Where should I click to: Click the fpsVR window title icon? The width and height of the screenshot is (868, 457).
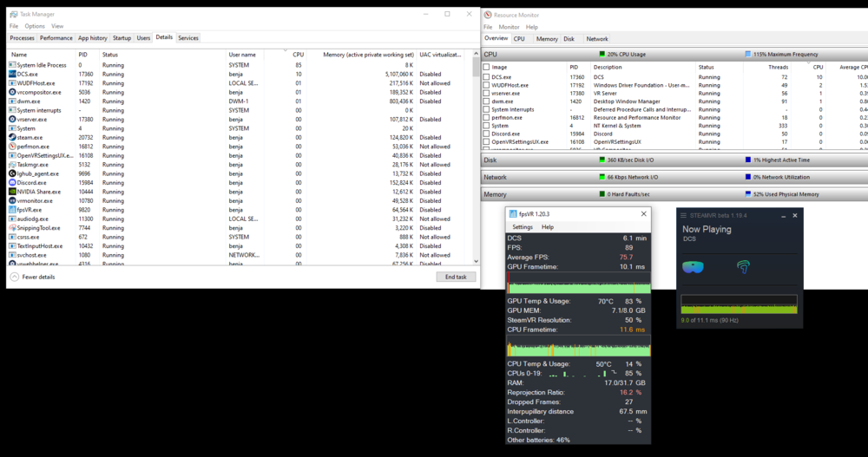(513, 214)
